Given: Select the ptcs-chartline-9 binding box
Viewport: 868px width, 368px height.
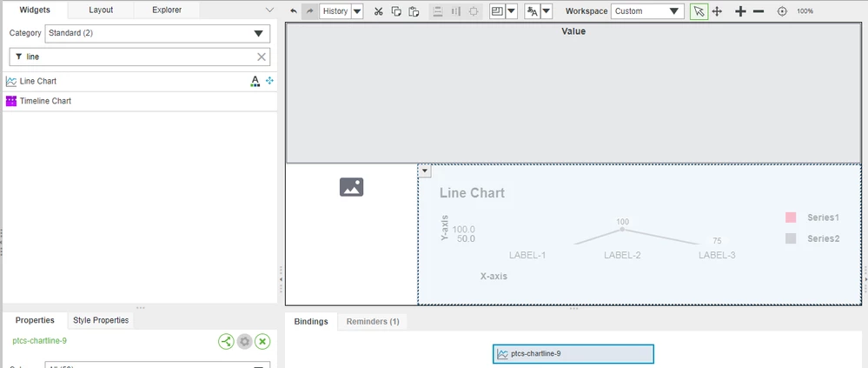Looking at the screenshot, I should [x=573, y=353].
